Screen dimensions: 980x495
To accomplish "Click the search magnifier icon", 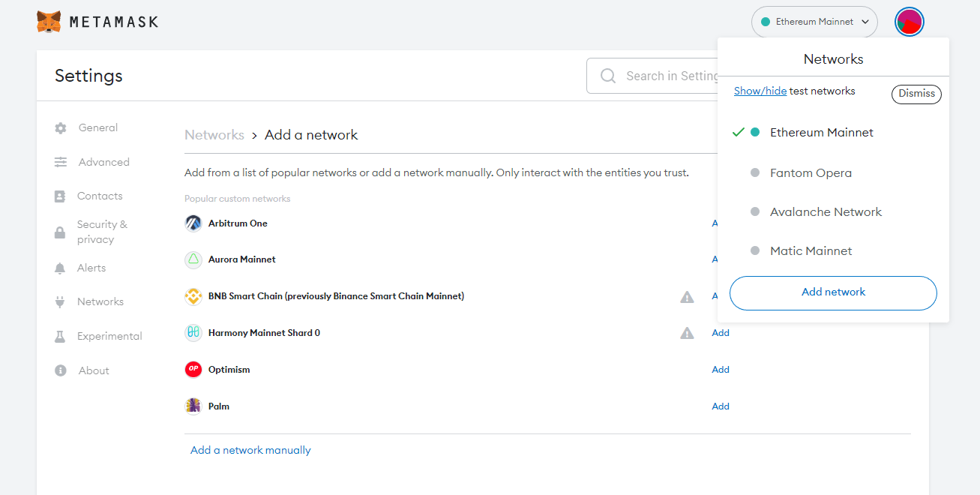I will pyautogui.click(x=608, y=76).
